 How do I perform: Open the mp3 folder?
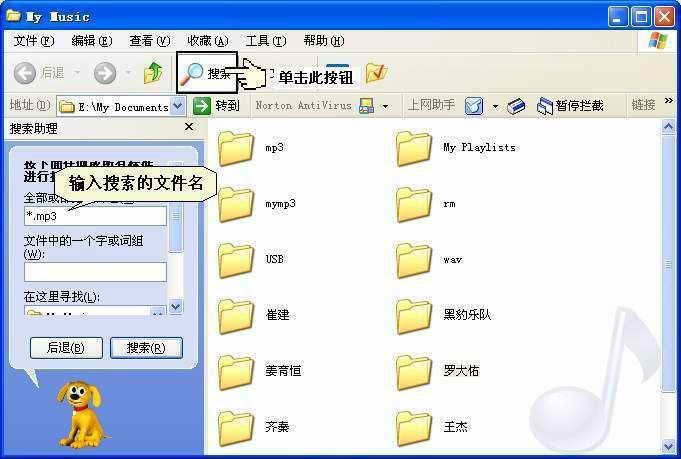point(238,148)
